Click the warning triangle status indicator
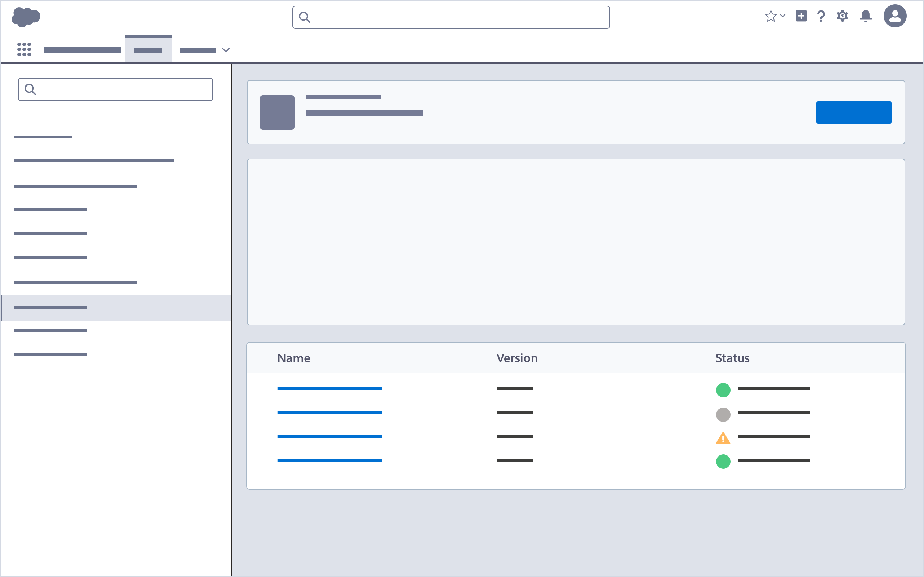The width and height of the screenshot is (924, 577). (x=723, y=438)
